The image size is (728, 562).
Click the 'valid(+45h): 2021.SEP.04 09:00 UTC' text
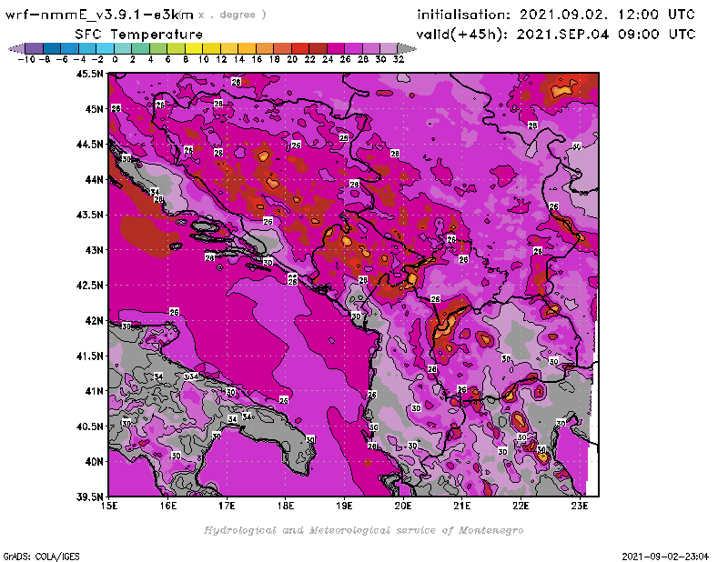[556, 35]
